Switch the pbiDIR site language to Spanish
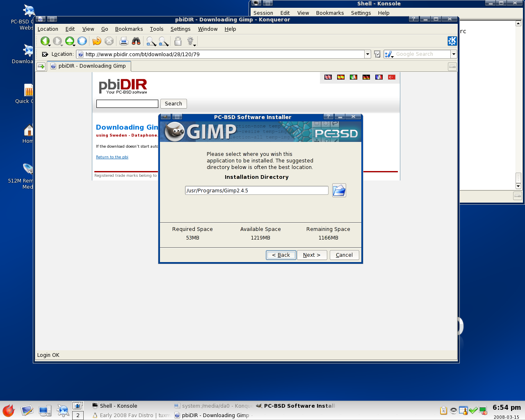The height and width of the screenshot is (420, 525). pyautogui.click(x=341, y=77)
